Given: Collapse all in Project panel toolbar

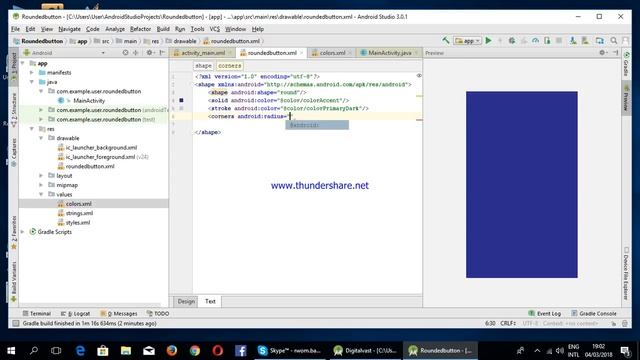Looking at the screenshot, I should pos(136,53).
